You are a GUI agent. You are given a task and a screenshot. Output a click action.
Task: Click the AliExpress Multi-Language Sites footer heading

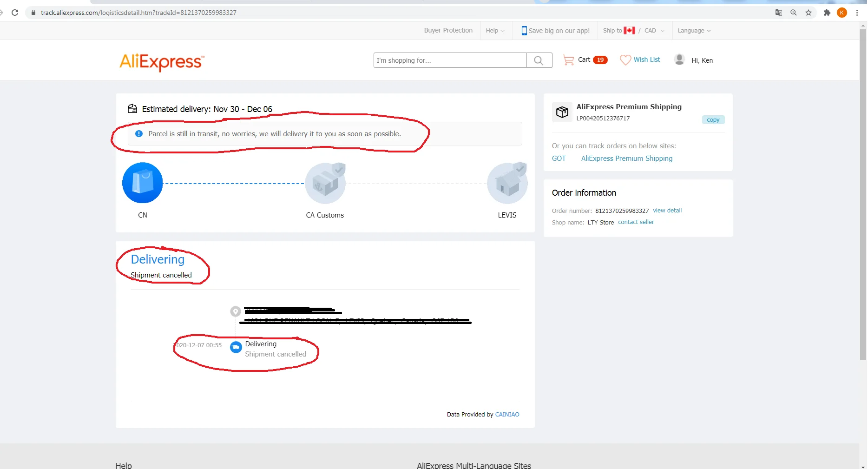point(474,465)
